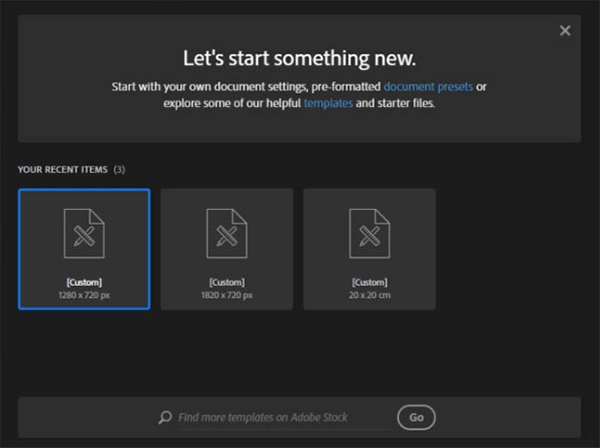This screenshot has height=448, width=600.
Task: Click the '20 x 20 cm' size label
Action: (369, 295)
